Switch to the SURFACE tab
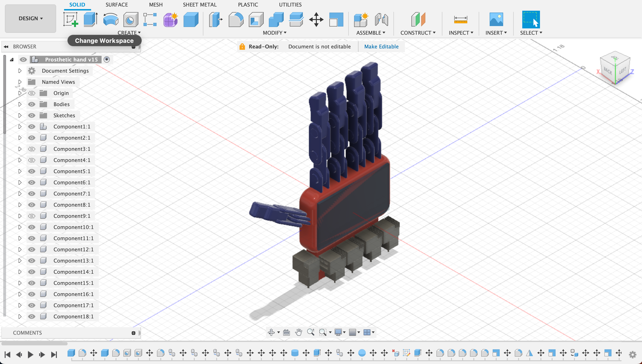The image size is (642, 364). click(x=117, y=5)
